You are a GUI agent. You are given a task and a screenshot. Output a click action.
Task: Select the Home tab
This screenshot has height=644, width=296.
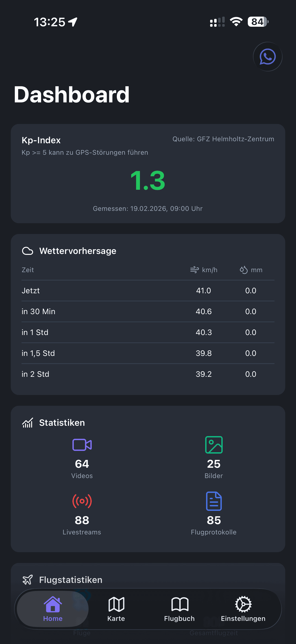(53, 609)
